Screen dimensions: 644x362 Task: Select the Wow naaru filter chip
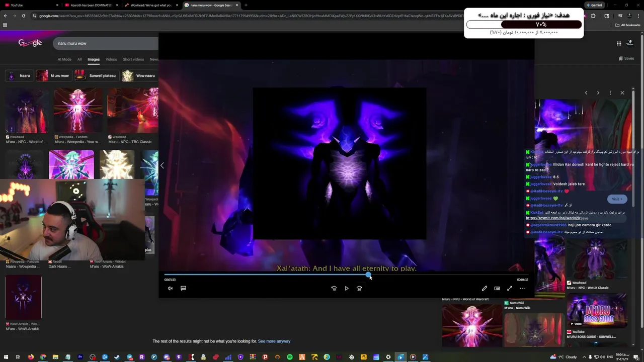tap(139, 75)
